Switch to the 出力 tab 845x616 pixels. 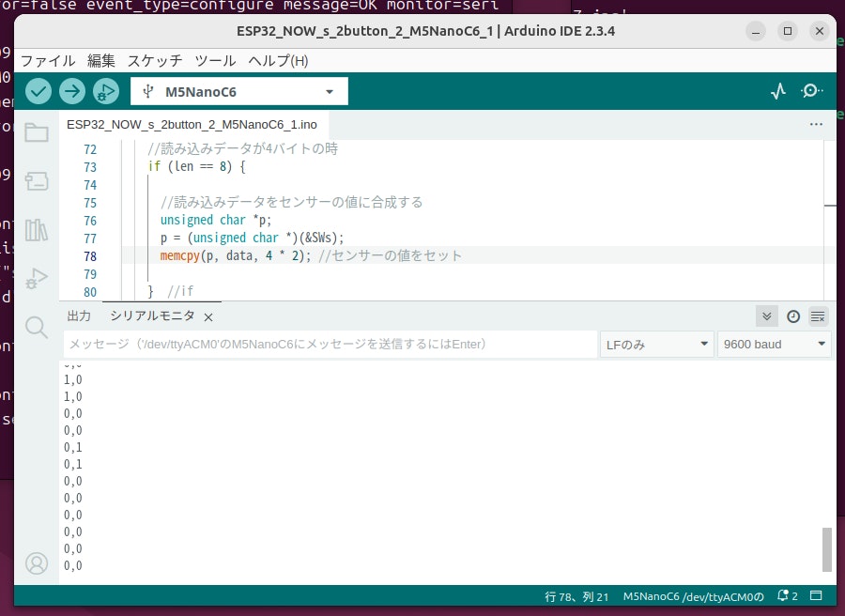pos(79,316)
